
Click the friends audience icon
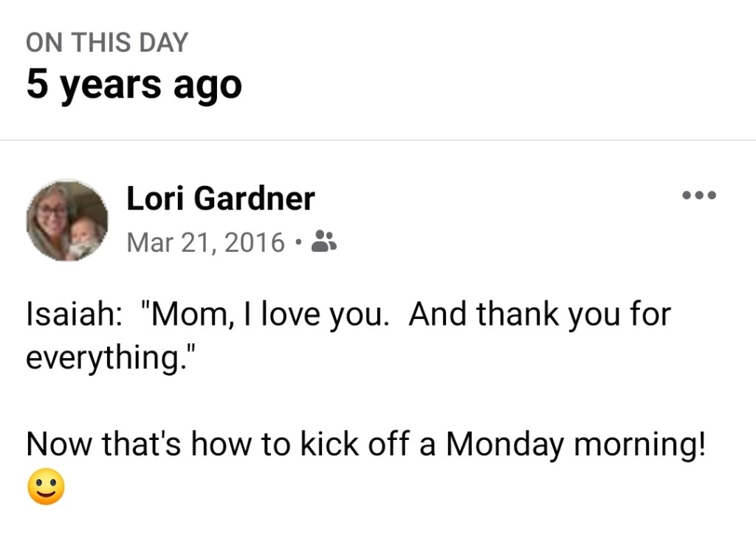coord(324,241)
